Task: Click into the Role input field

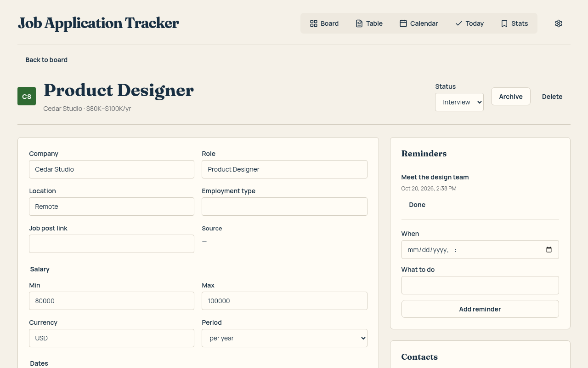Action: coord(284,169)
